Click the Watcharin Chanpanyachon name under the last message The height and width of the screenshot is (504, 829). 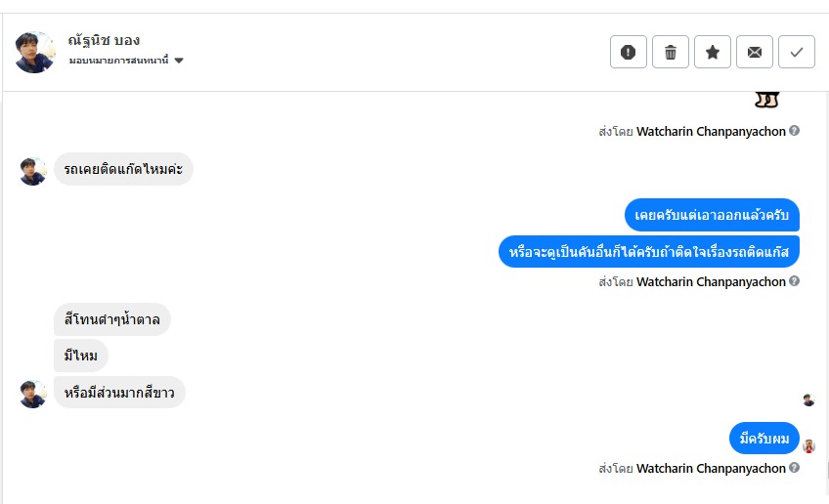(711, 468)
